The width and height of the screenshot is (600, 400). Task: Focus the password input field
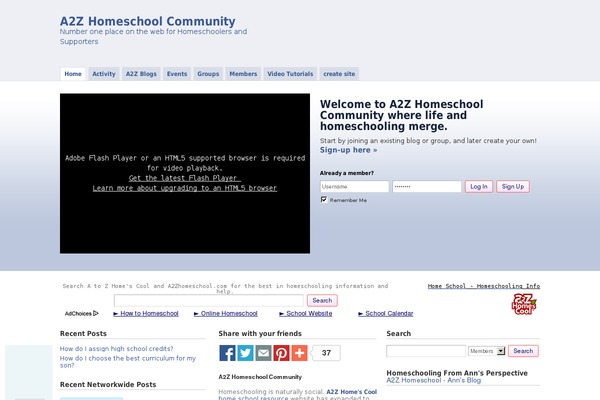427,186
